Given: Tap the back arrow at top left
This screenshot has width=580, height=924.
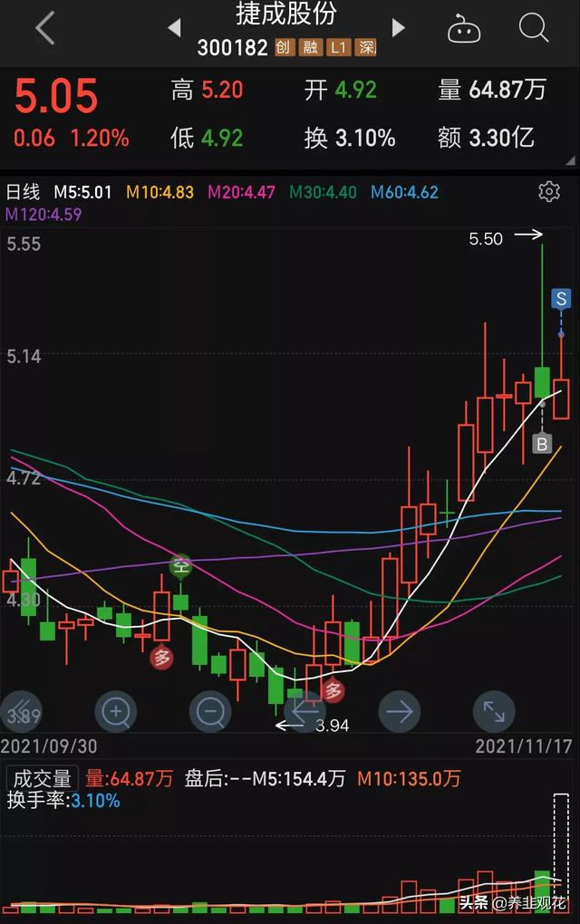Looking at the screenshot, I should [x=45, y=27].
